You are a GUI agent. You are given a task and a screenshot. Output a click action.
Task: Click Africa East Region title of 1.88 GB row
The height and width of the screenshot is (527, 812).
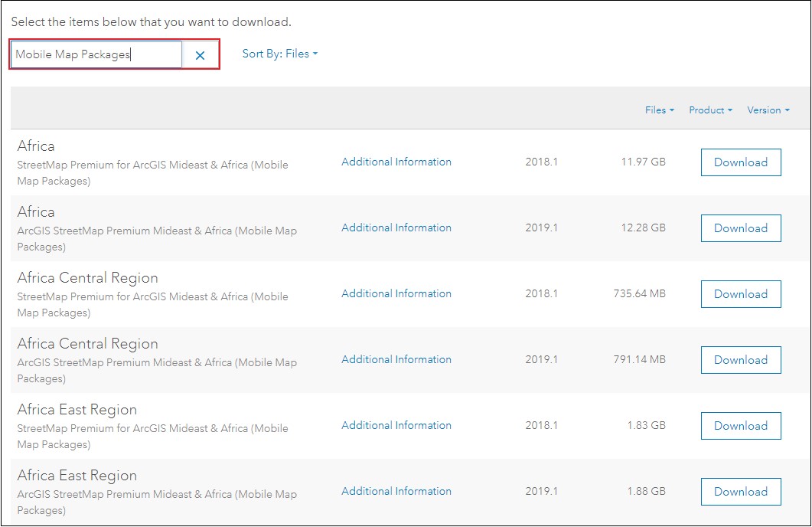(77, 475)
